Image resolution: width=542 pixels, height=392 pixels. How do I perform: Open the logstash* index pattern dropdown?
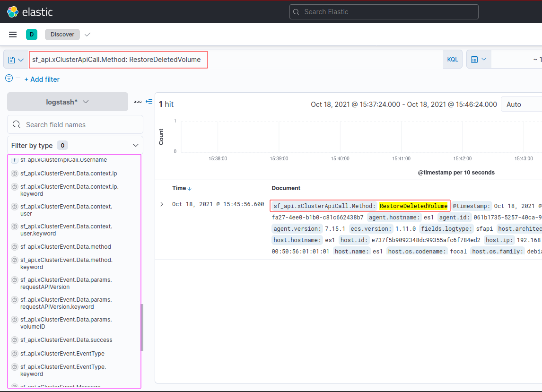point(68,102)
